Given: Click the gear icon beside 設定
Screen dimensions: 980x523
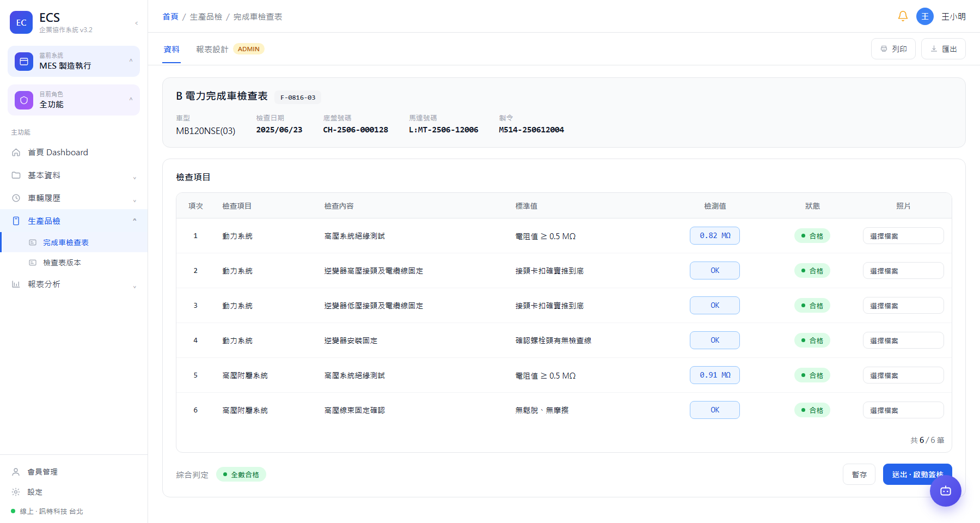Looking at the screenshot, I should coord(16,492).
